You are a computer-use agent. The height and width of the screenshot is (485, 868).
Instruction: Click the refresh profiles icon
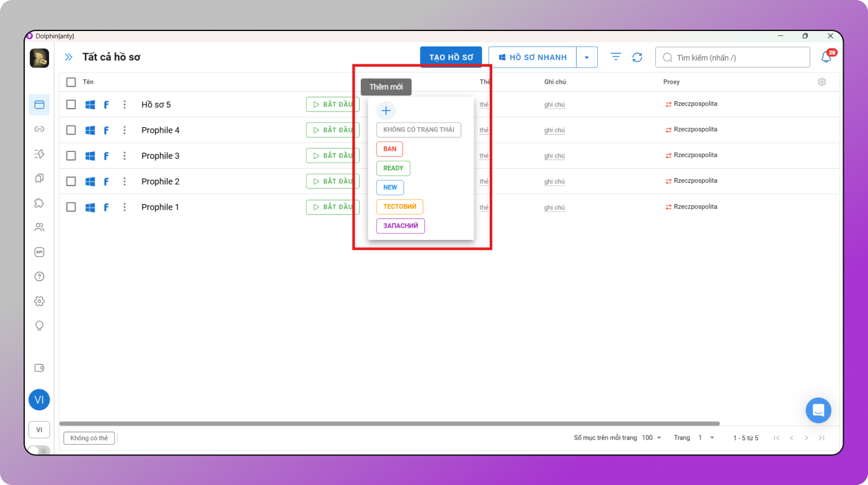coord(637,57)
